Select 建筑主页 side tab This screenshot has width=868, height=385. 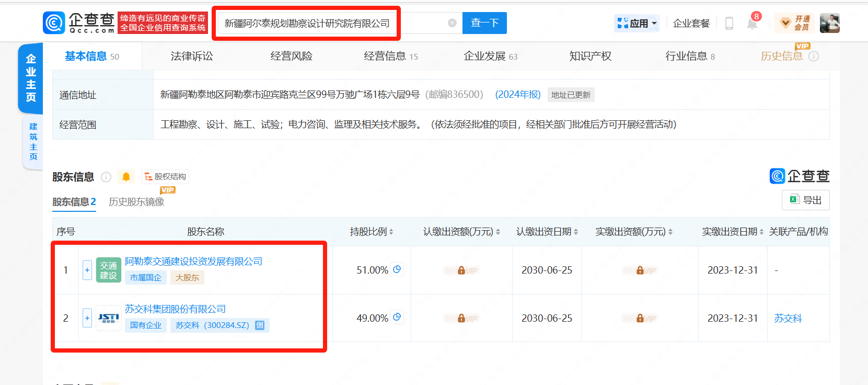(x=33, y=141)
